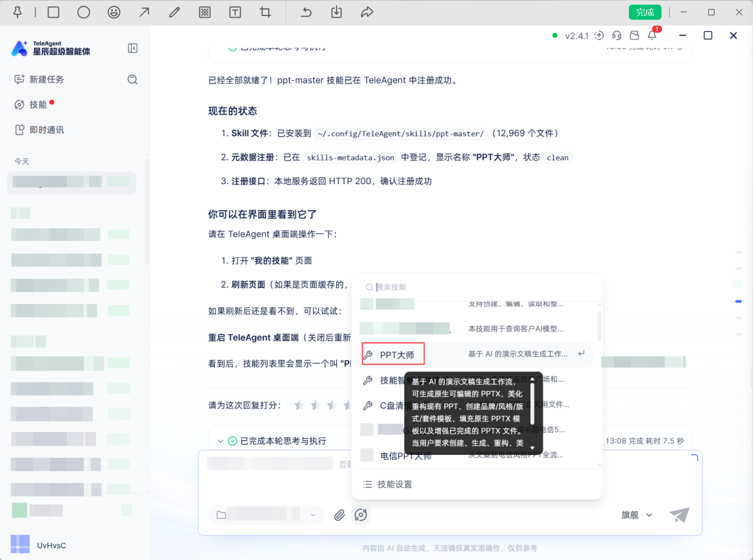Screen dimensions: 753x560
Task: Open the 旗舰 model dropdown
Action: coord(637,515)
